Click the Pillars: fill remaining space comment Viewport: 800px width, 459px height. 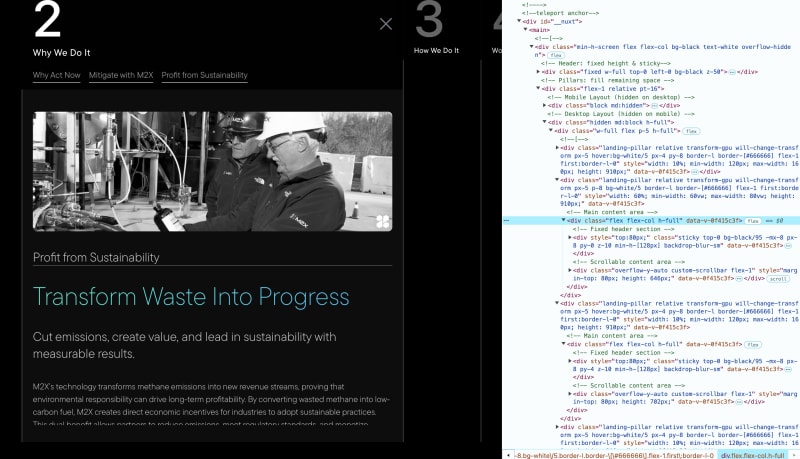click(607, 80)
